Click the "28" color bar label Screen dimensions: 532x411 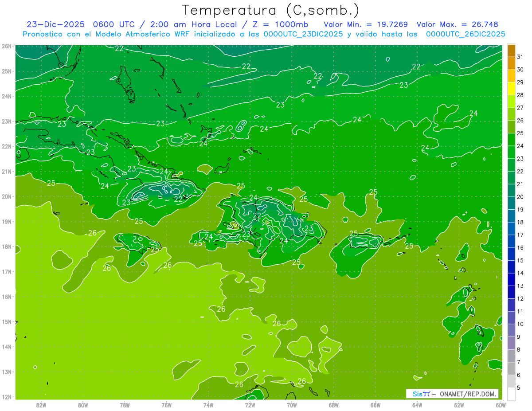point(520,95)
